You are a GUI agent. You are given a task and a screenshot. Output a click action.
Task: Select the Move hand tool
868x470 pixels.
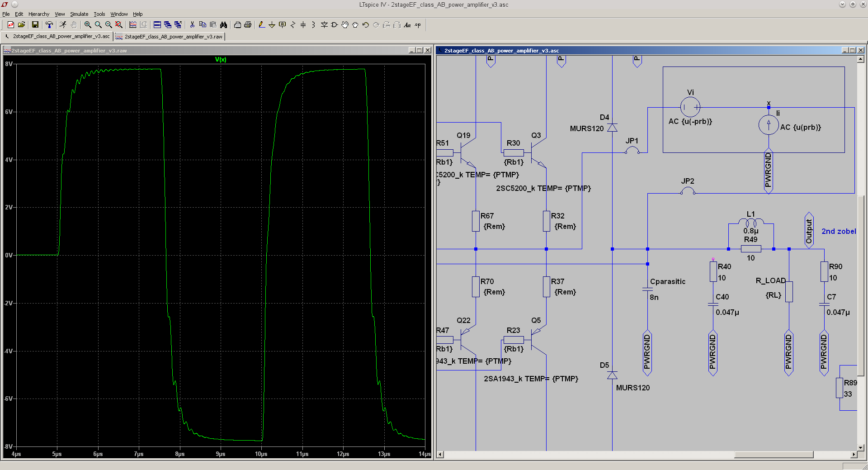[x=345, y=25]
